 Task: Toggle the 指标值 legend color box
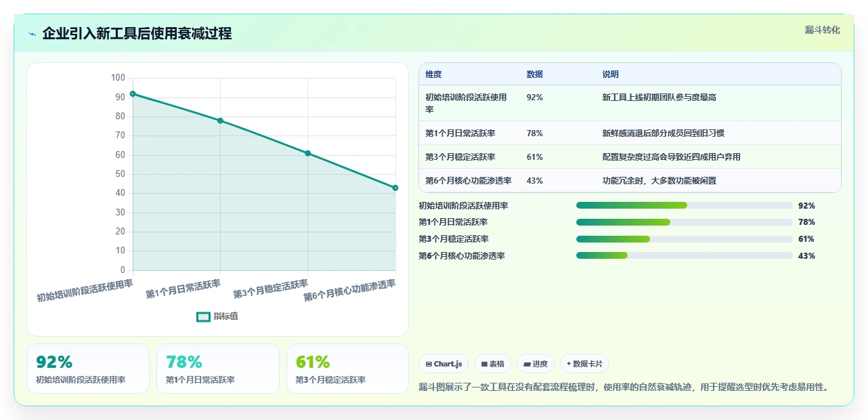[203, 316]
